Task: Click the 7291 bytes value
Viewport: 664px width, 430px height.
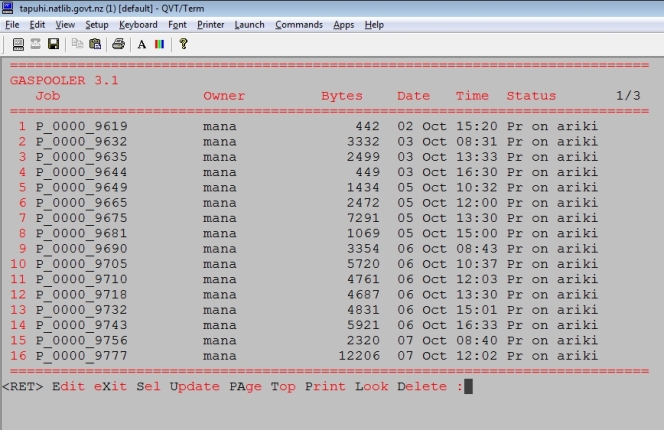Action: [x=363, y=218]
